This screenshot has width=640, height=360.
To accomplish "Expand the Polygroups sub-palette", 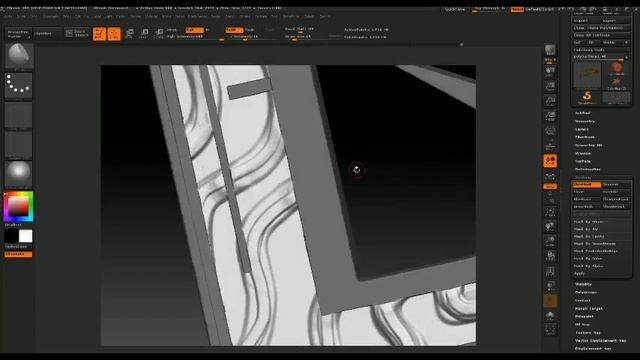I will [x=586, y=292].
